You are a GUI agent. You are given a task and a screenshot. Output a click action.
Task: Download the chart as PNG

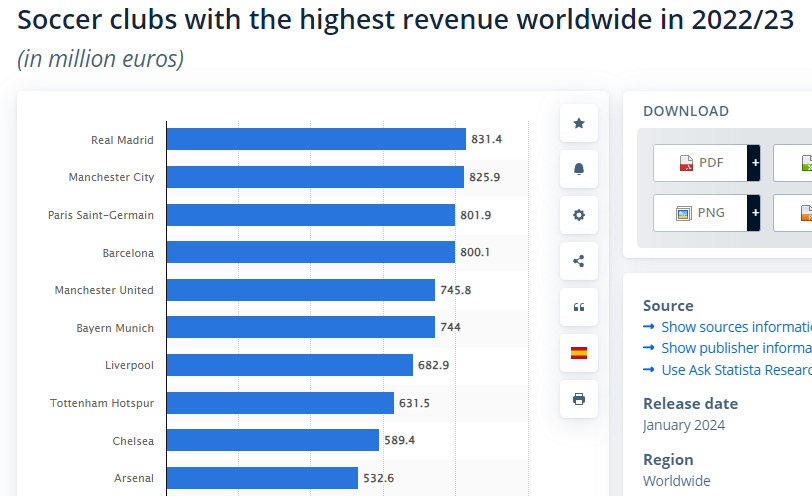point(700,213)
